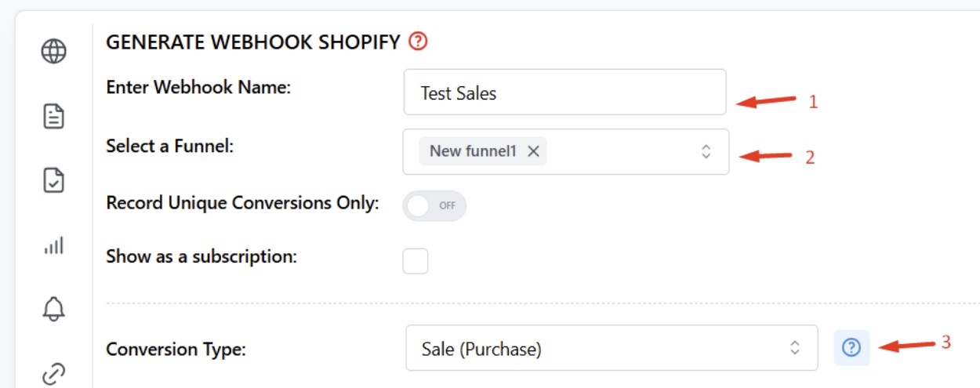980x388 pixels.
Task: Check the Show as a subscription box
Action: pyautogui.click(x=416, y=261)
